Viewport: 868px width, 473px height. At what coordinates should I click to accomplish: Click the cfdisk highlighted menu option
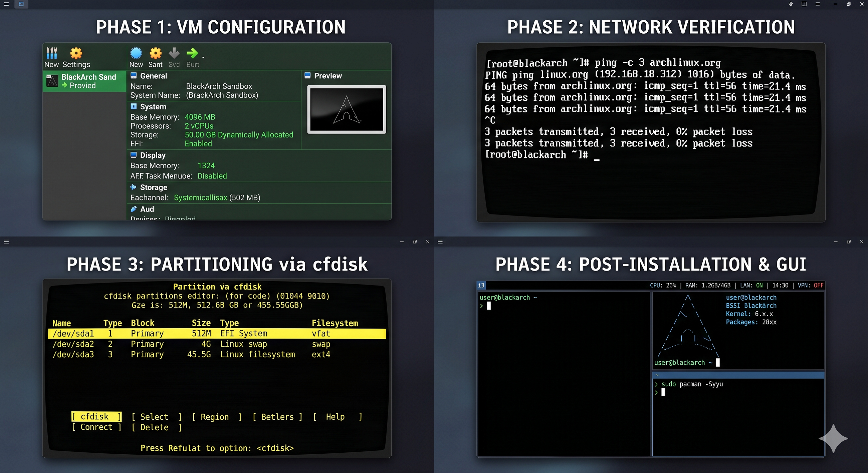(96, 416)
